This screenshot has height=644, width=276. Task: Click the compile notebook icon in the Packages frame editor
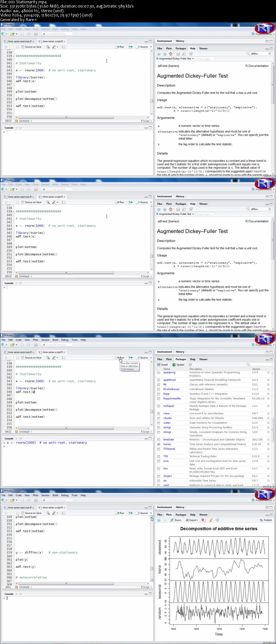64,357
